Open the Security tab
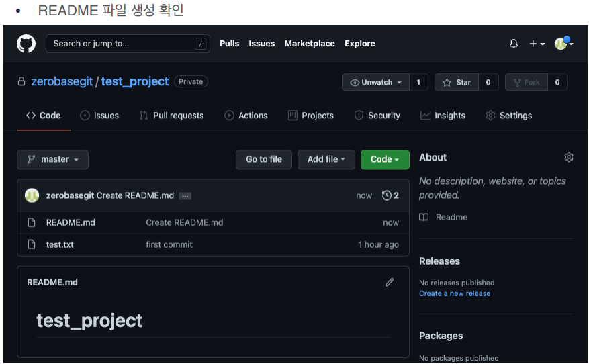This screenshot has width=589, height=364. pyautogui.click(x=377, y=116)
